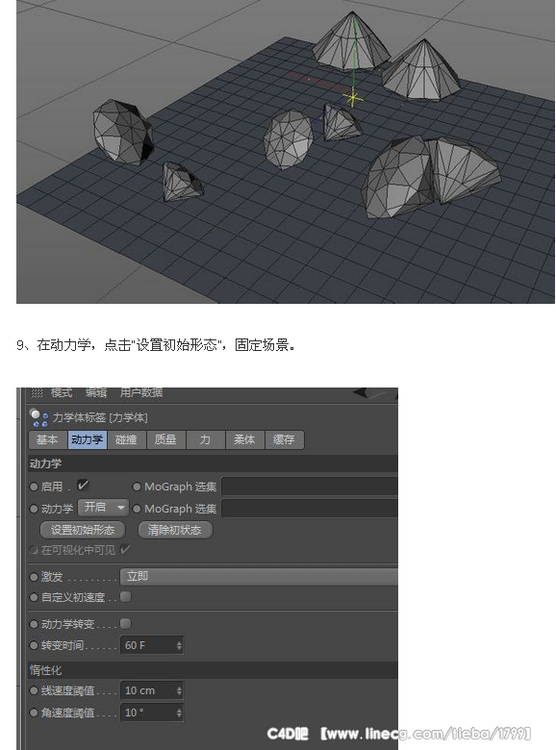The width and height of the screenshot is (556, 750).
Task: Open the 力 tab
Action: (x=205, y=440)
